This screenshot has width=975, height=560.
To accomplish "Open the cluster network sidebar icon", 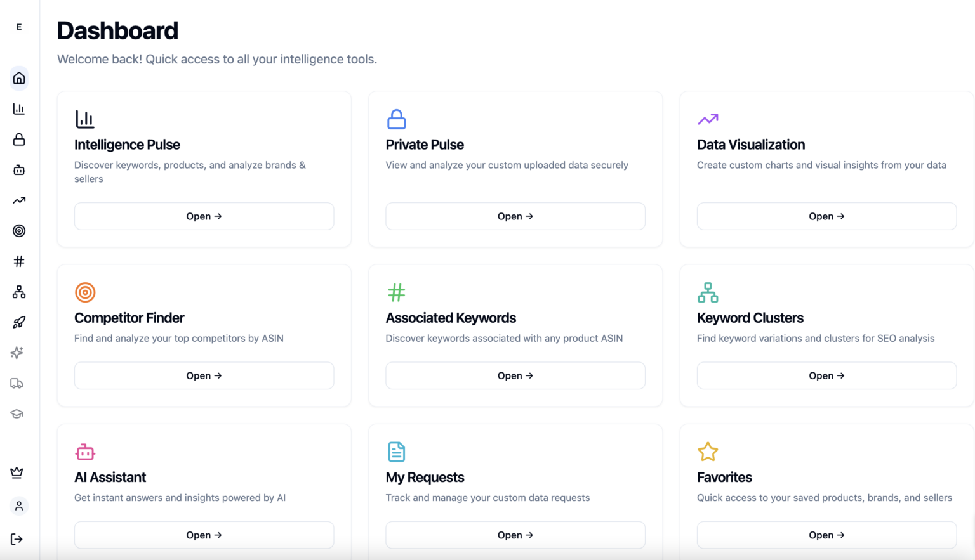I will (x=19, y=292).
